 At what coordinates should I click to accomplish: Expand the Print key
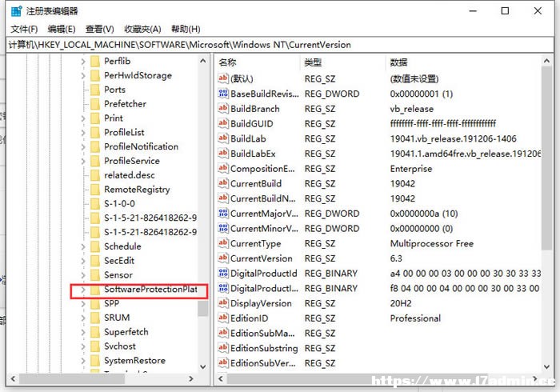(x=83, y=118)
